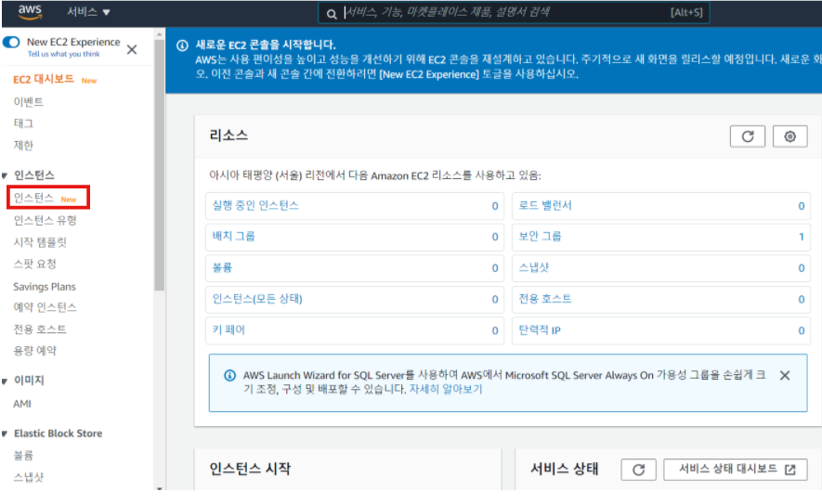Collapse the Elastic Block Store section
Image resolution: width=822 pixels, height=504 pixels.
click(x=5, y=433)
